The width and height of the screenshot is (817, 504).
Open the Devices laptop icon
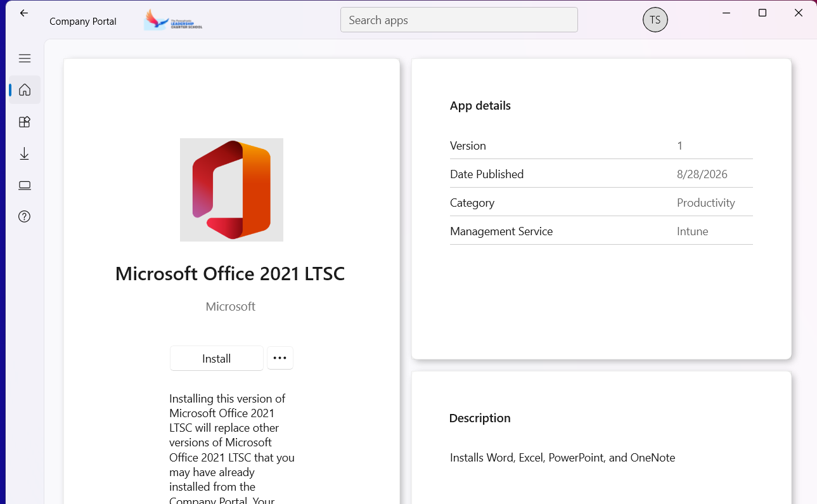[25, 185]
